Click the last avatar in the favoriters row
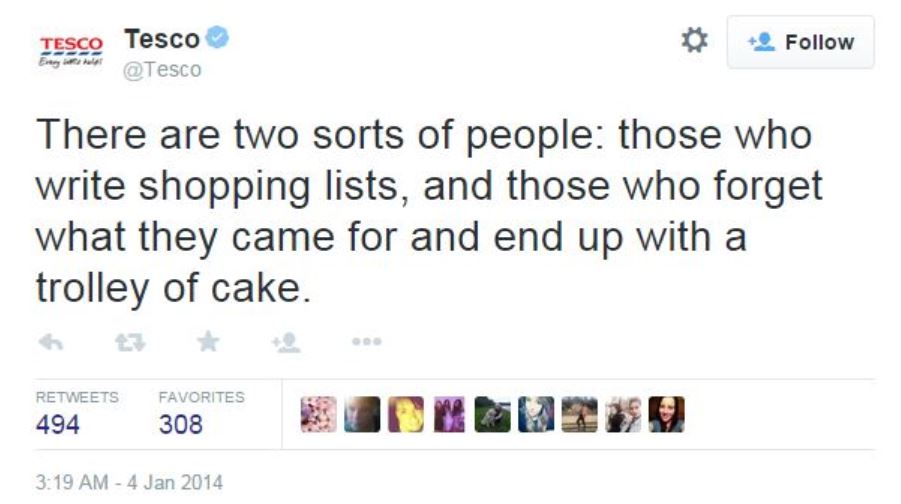 click(666, 414)
